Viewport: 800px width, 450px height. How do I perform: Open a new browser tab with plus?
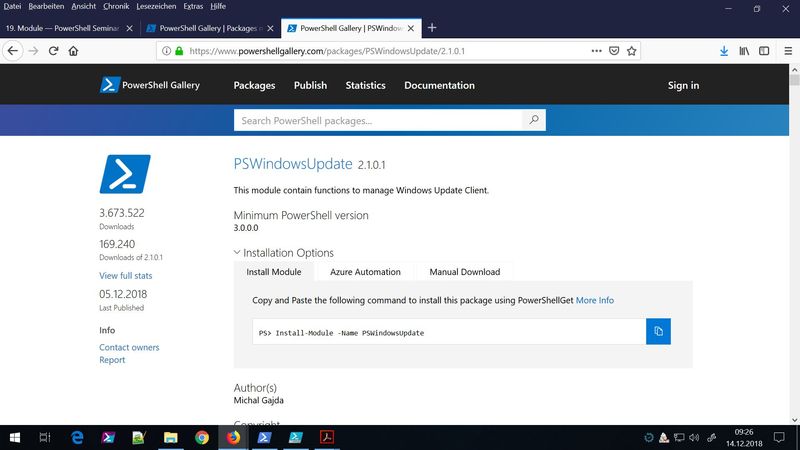[x=432, y=28]
